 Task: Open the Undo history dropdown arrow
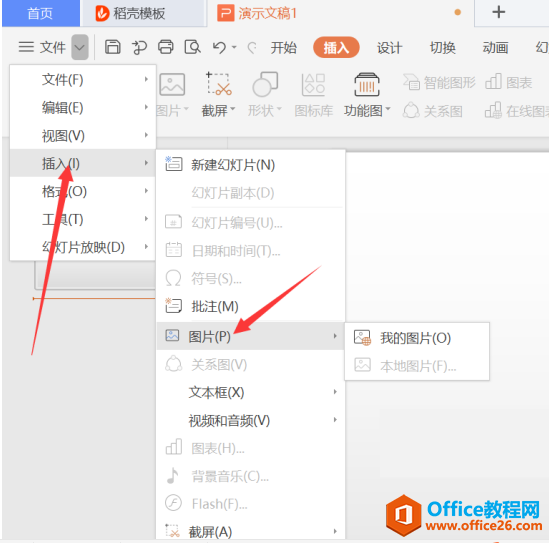[x=234, y=47]
